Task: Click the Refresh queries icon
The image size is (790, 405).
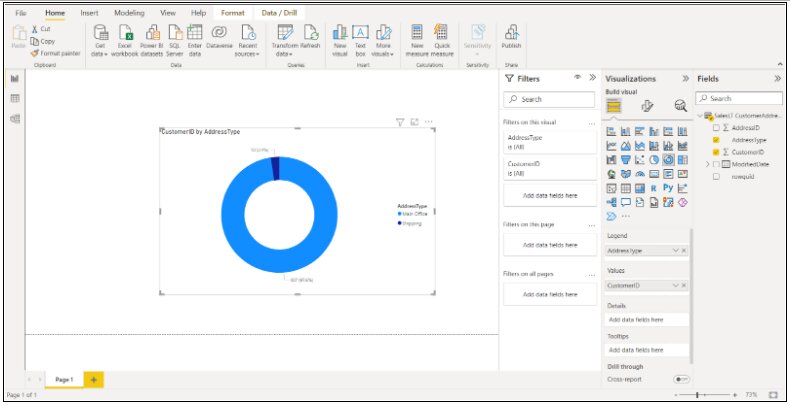Action: click(x=311, y=34)
